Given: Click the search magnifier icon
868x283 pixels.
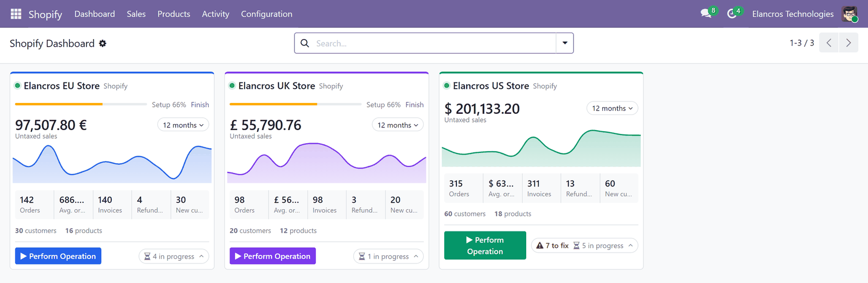Looking at the screenshot, I should (305, 43).
